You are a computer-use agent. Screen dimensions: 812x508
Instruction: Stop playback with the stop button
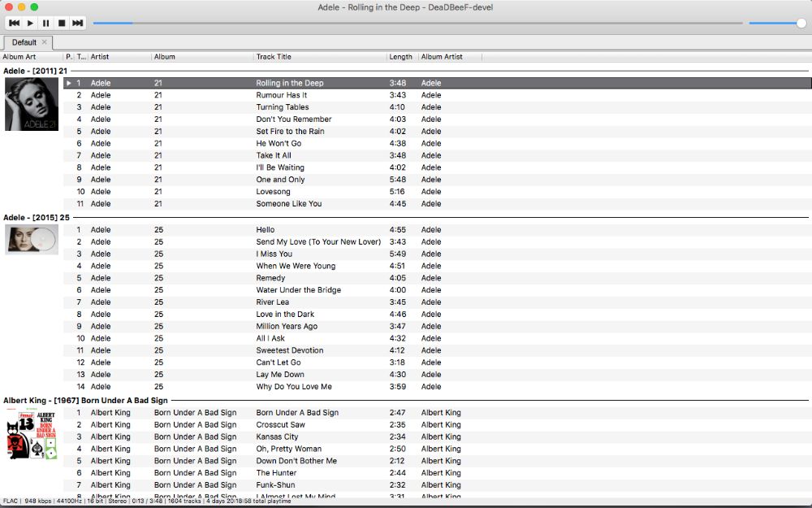(x=62, y=23)
